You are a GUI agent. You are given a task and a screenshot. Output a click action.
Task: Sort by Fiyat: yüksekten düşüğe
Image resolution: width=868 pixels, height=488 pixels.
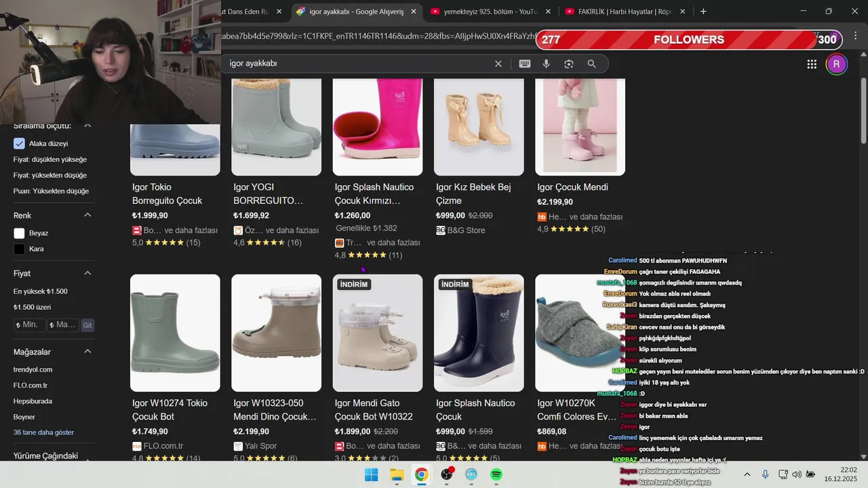coord(50,175)
